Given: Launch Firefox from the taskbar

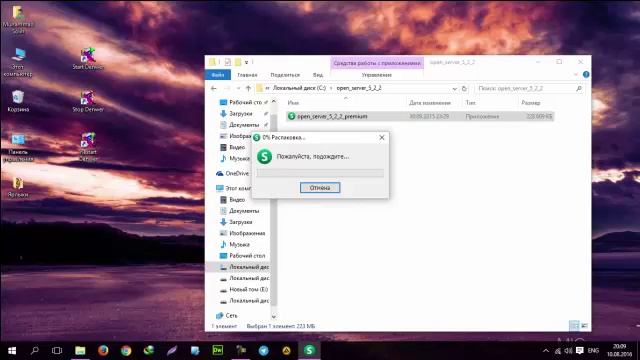Looking at the screenshot, I should point(103,351).
